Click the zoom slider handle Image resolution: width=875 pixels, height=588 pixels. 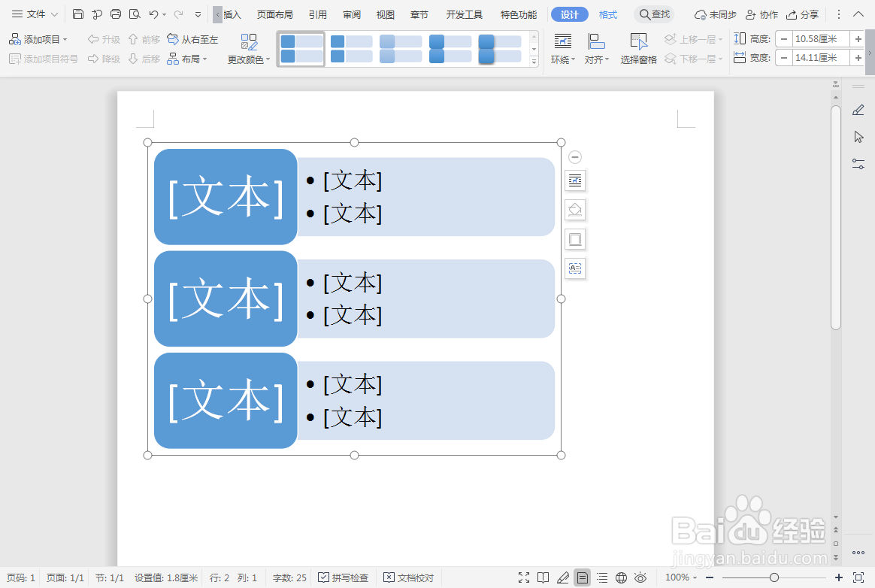(774, 577)
